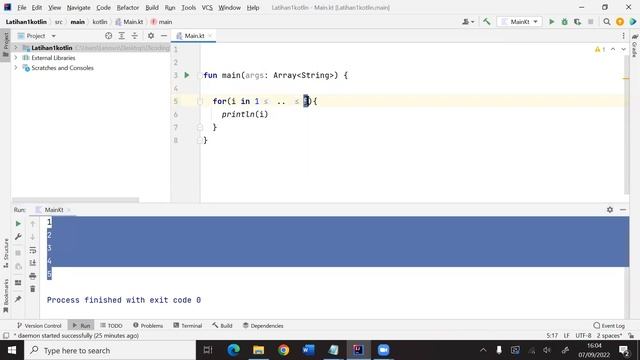640x360 pixels.
Task: Open TODO tool window
Action: (x=111, y=326)
